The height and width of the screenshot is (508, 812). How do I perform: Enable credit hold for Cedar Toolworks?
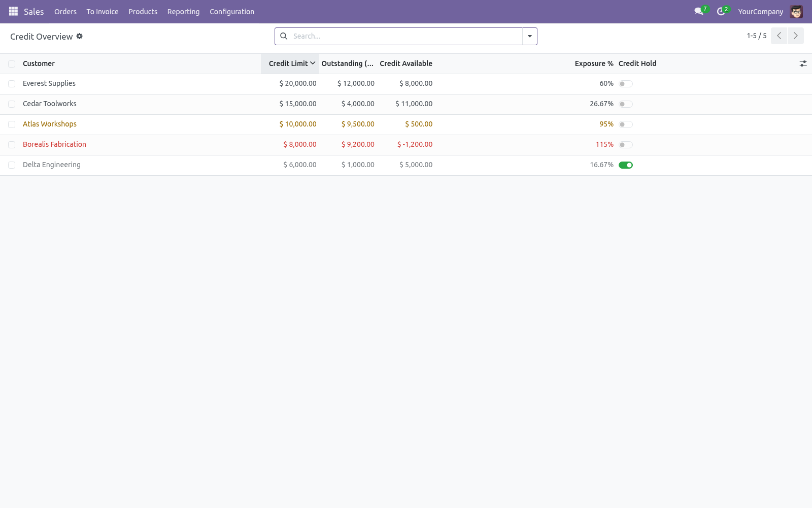pos(626,104)
